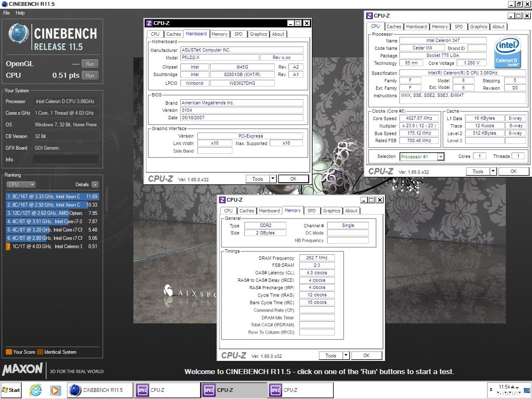The height and width of the screenshot is (399, 532).
Task: Click the Z icon in the Memory CPU-Z title bar
Action: pyautogui.click(x=222, y=200)
